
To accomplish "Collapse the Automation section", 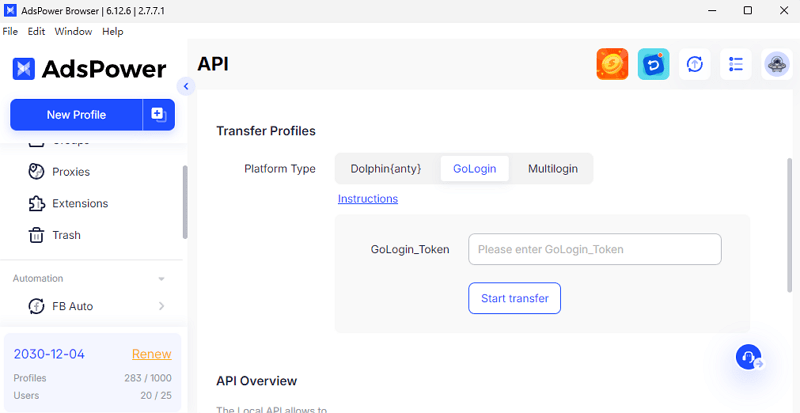I will pos(162,279).
